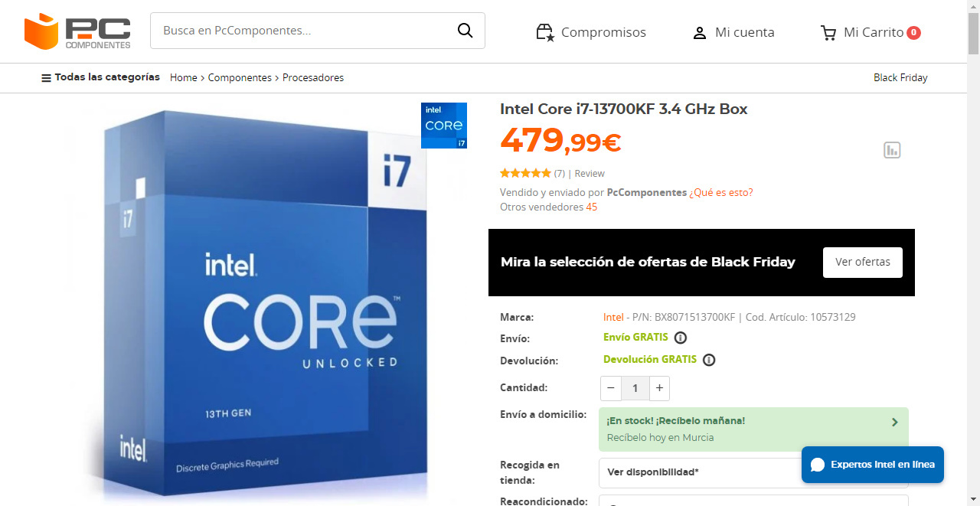The height and width of the screenshot is (506, 980).
Task: Click the price comparison chart icon
Action: pos(892,150)
